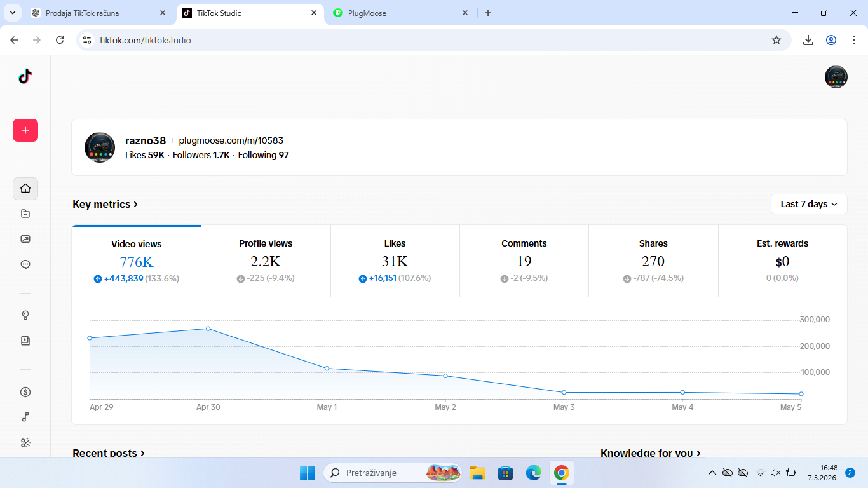This screenshot has height=488, width=868.
Task: Click the Followers 1.7K count
Action: [201, 155]
